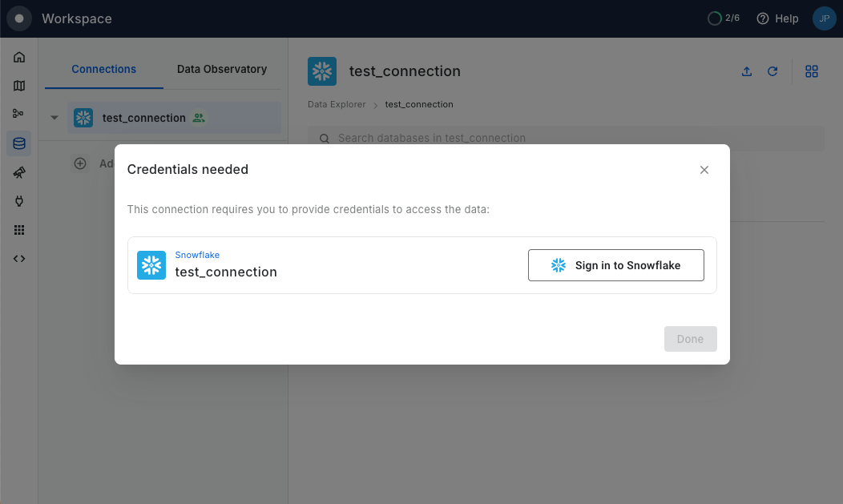
Task: Switch to the Connections tab
Action: (x=104, y=70)
